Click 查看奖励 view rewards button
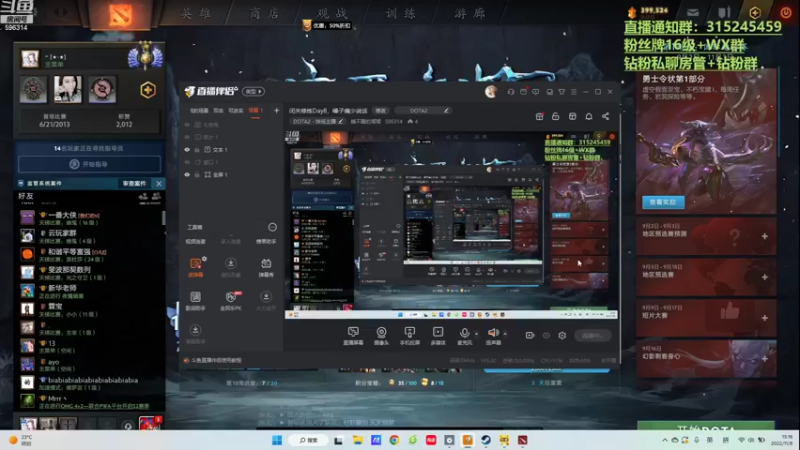The image size is (800, 450). [663, 202]
